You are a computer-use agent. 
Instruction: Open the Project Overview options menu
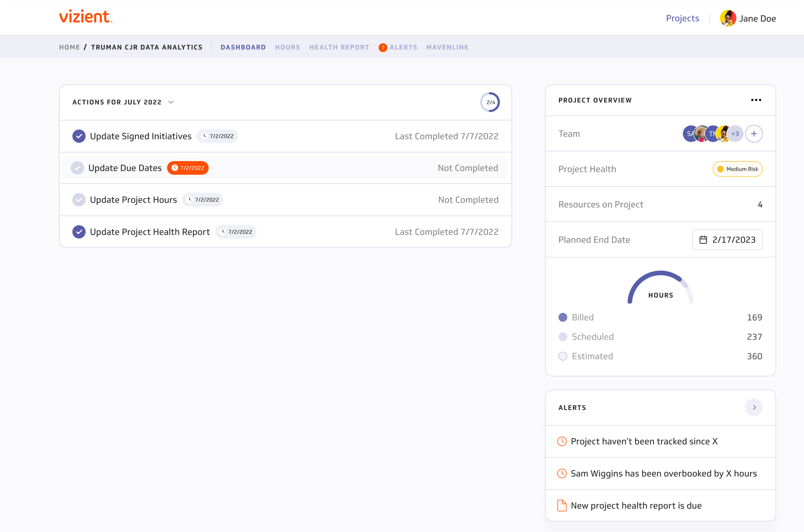point(756,100)
